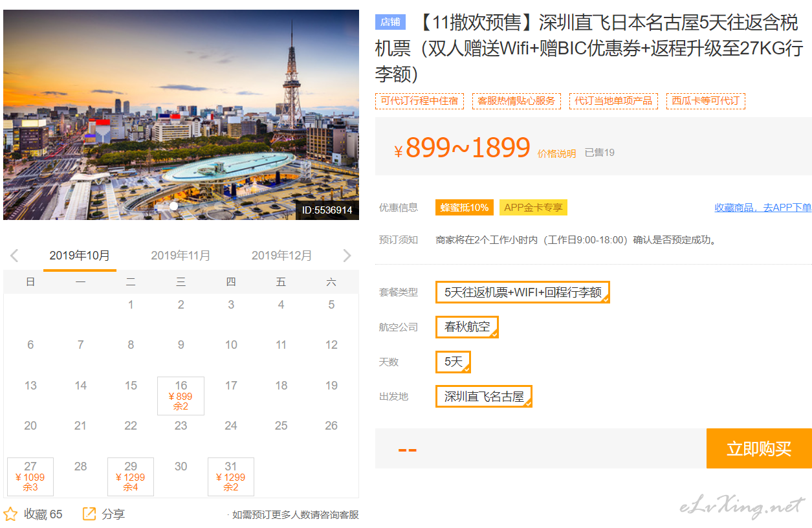The width and height of the screenshot is (812, 528).
Task: Select departure 深圳直飞名古屋 option
Action: click(484, 397)
